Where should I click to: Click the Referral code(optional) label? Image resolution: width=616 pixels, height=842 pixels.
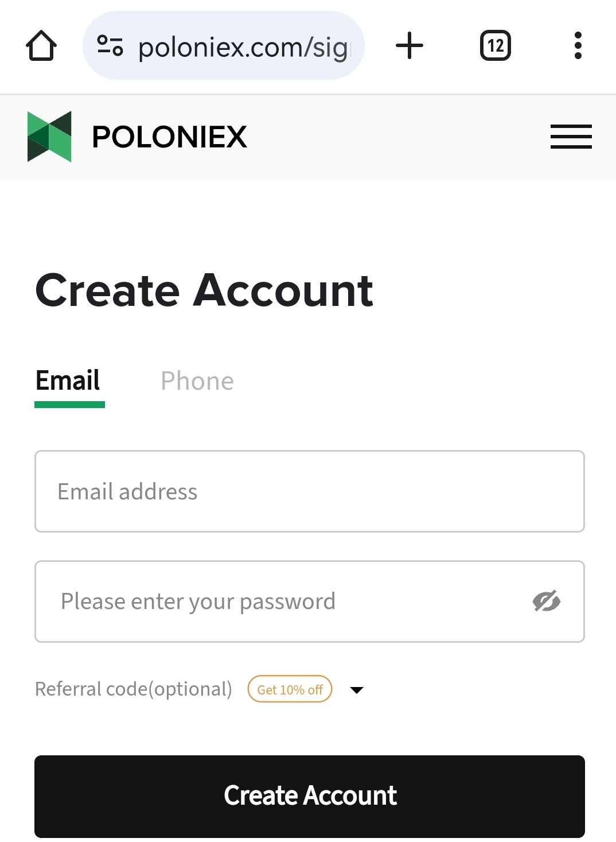click(x=134, y=689)
